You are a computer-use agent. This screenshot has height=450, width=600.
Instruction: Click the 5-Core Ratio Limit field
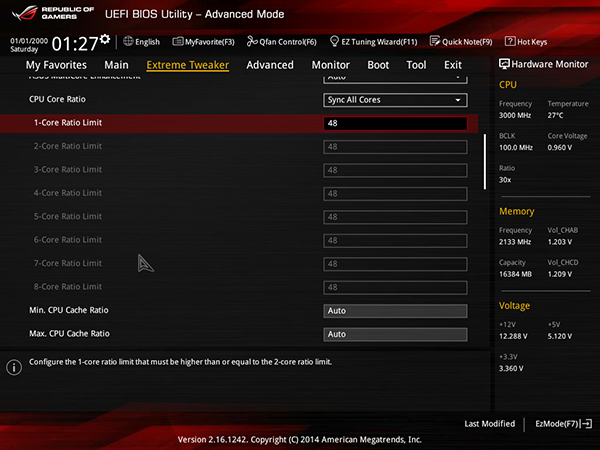tap(395, 217)
